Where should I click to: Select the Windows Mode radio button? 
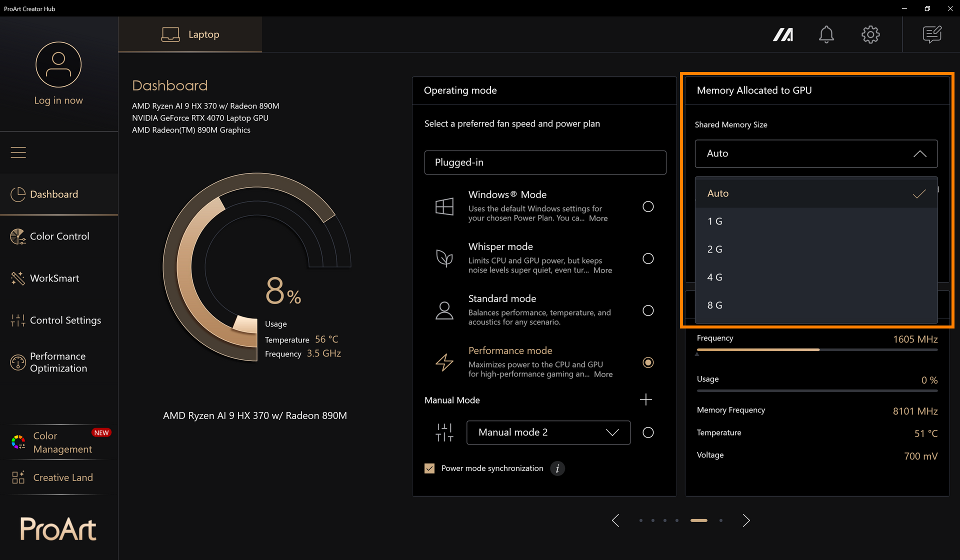(x=648, y=206)
